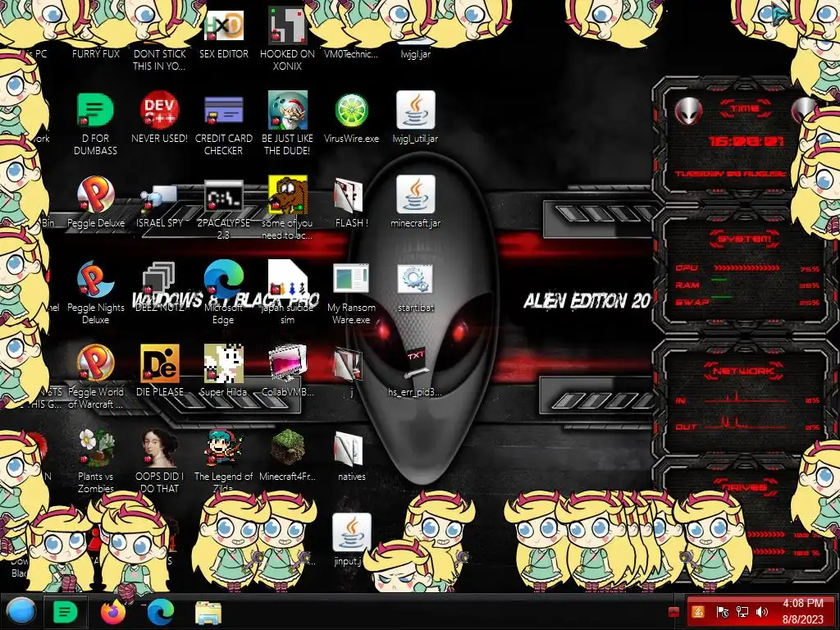Select start.bat batch file
The image size is (840, 630).
(x=416, y=279)
